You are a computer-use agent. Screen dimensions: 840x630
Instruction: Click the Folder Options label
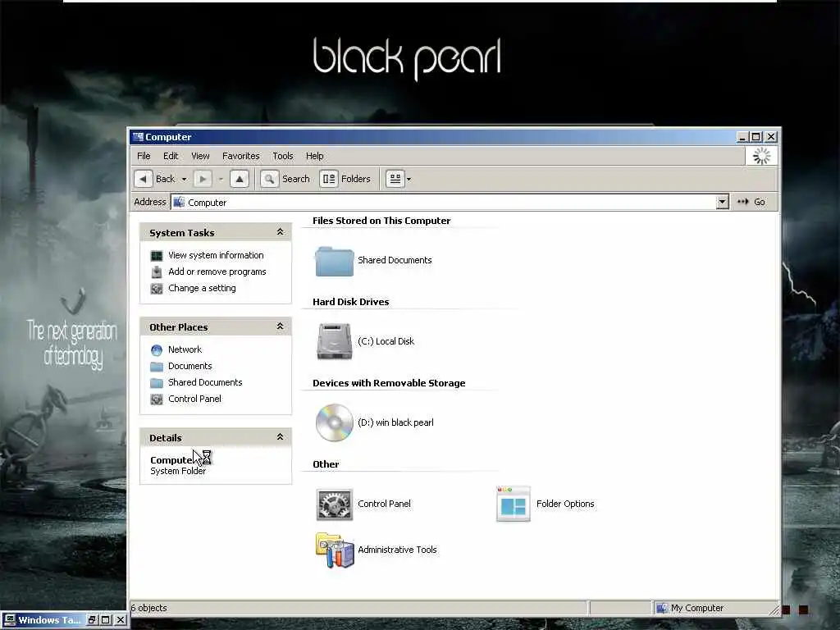pyautogui.click(x=565, y=504)
